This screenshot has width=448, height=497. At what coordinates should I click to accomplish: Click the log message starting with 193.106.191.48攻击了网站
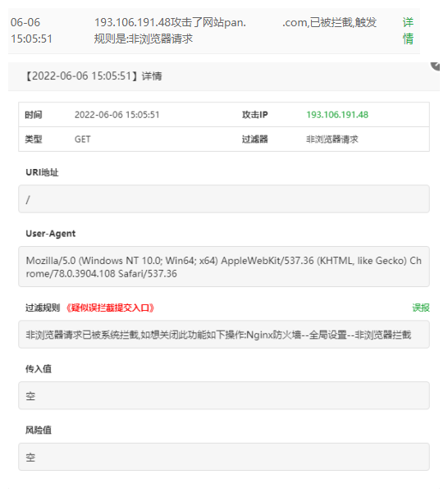click(x=235, y=30)
